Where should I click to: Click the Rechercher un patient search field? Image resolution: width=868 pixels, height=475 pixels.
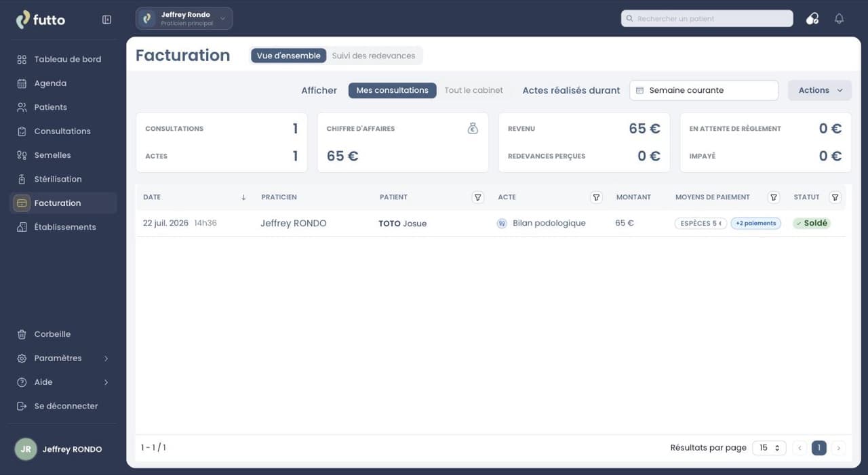tap(707, 19)
